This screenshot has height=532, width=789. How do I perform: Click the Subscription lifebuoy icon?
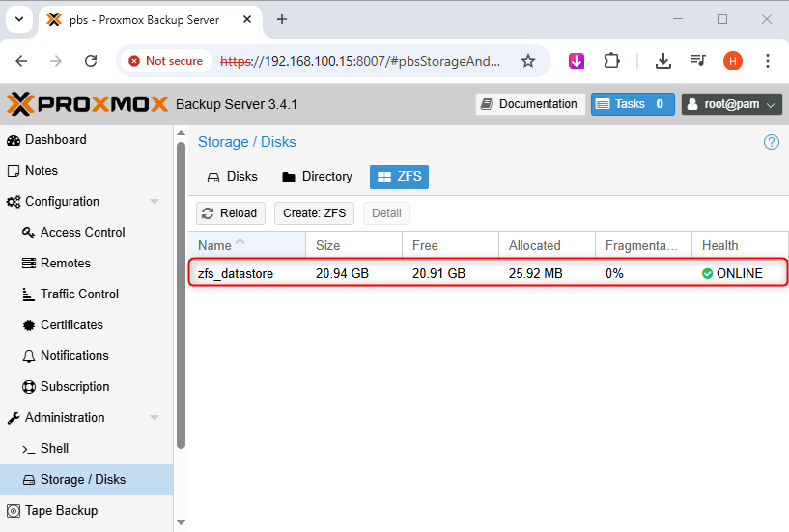point(29,387)
